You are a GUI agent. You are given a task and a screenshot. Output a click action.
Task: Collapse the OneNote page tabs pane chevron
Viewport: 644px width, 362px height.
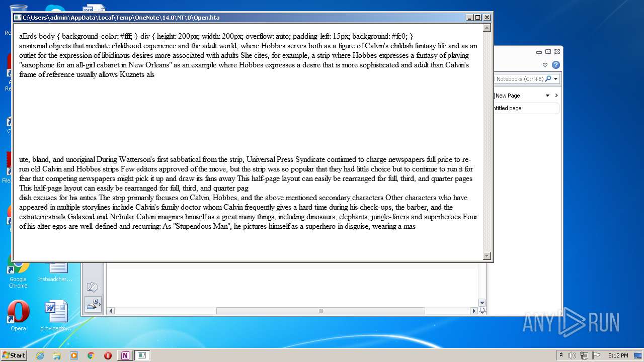pos(556,96)
